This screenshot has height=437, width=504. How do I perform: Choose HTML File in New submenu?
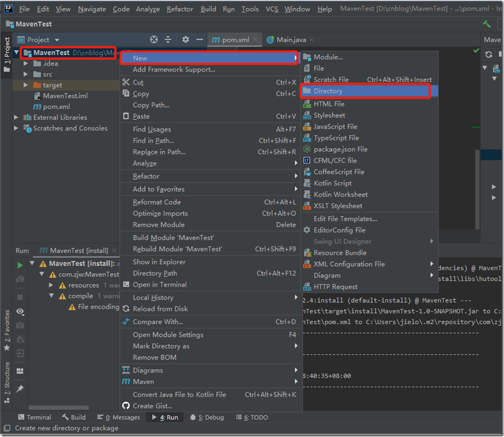click(369, 104)
